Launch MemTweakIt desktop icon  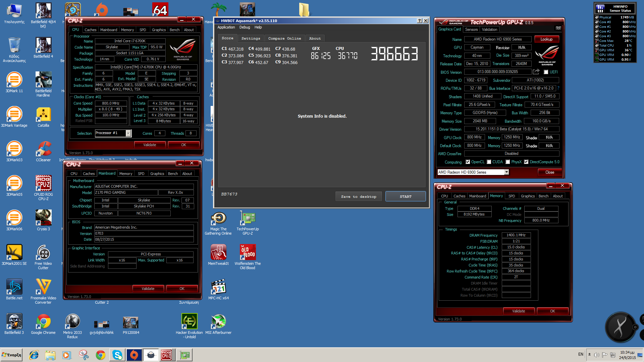(x=218, y=255)
